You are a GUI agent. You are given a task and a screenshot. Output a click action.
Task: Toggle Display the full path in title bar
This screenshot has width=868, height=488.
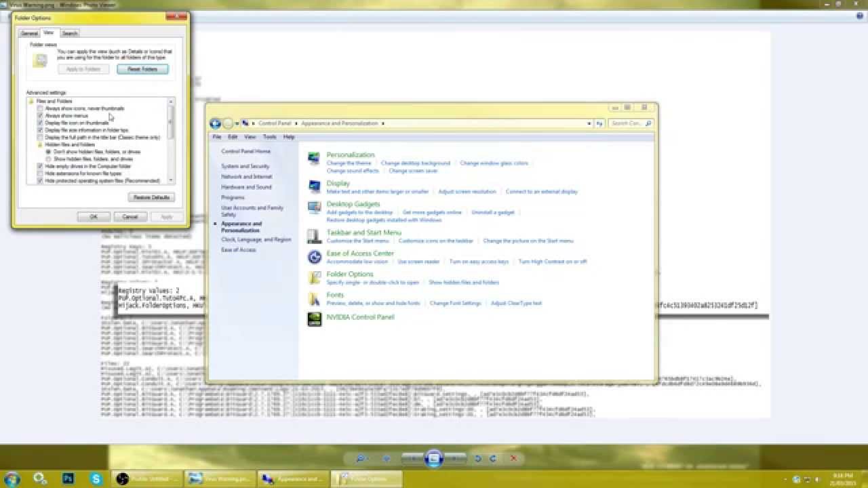pos(41,138)
